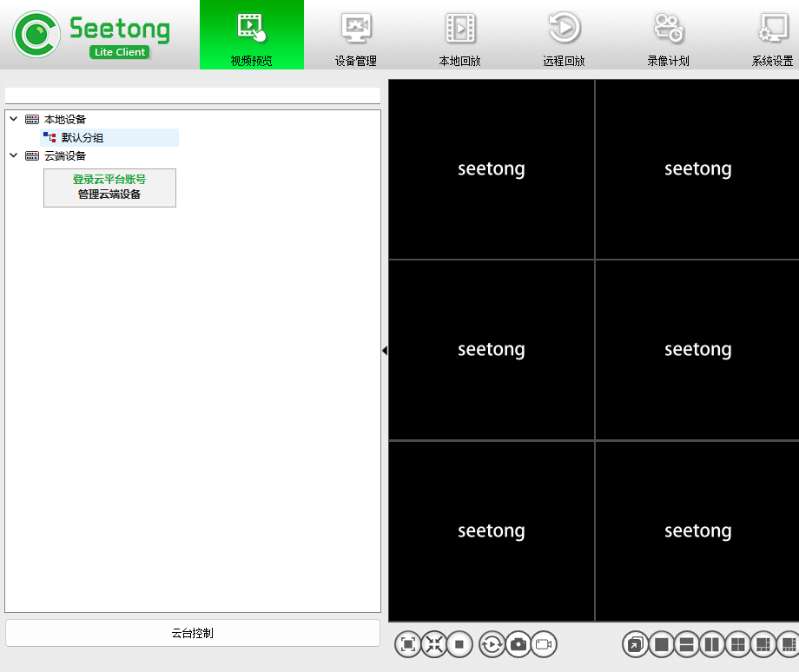This screenshot has height=672, width=799.
Task: Open the 系统设置 tab
Action: (x=772, y=35)
